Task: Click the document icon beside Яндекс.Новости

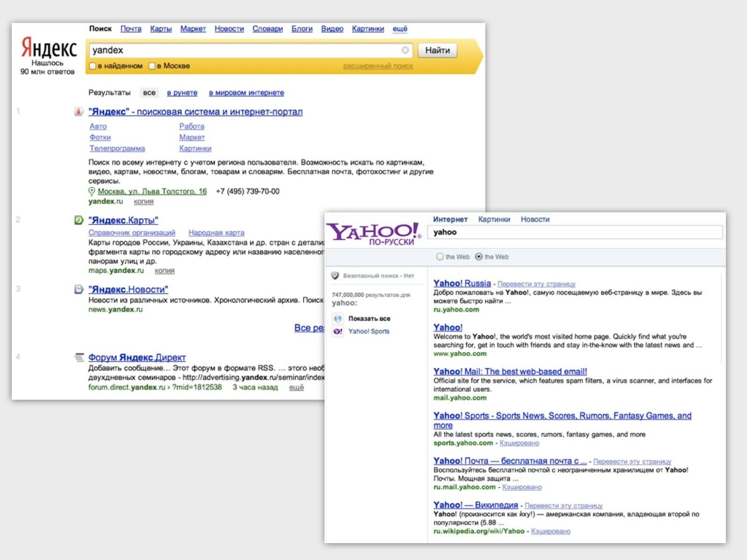Action: tap(79, 290)
